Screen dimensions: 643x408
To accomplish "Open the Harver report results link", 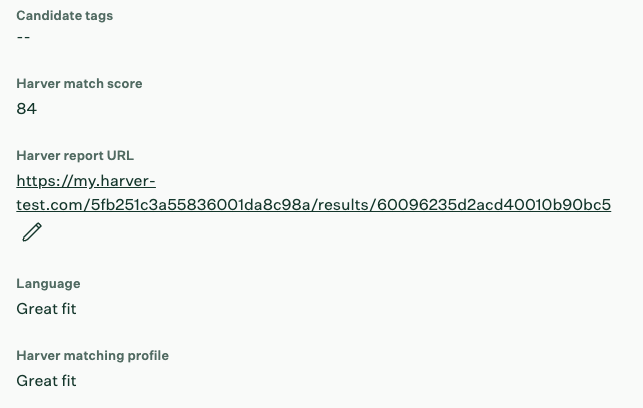I will 314,192.
